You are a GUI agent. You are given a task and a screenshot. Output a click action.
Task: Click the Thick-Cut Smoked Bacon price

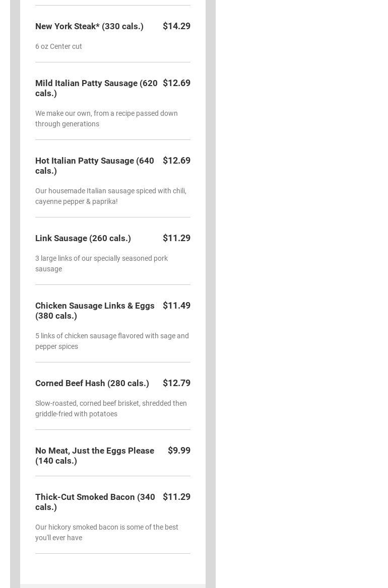tap(176, 497)
